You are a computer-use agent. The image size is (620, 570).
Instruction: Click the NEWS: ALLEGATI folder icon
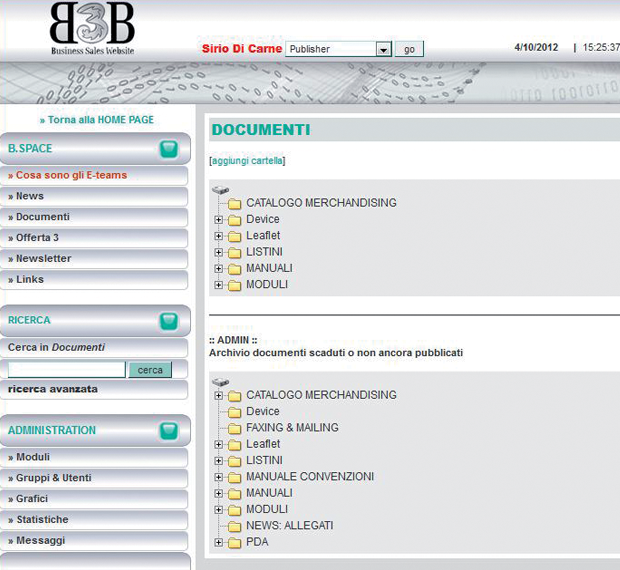point(235,526)
